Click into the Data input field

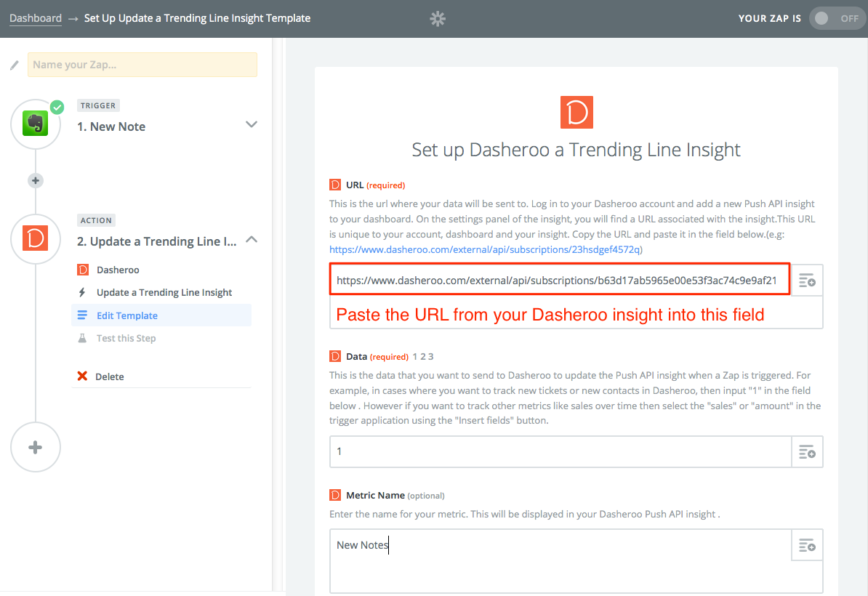click(x=560, y=451)
